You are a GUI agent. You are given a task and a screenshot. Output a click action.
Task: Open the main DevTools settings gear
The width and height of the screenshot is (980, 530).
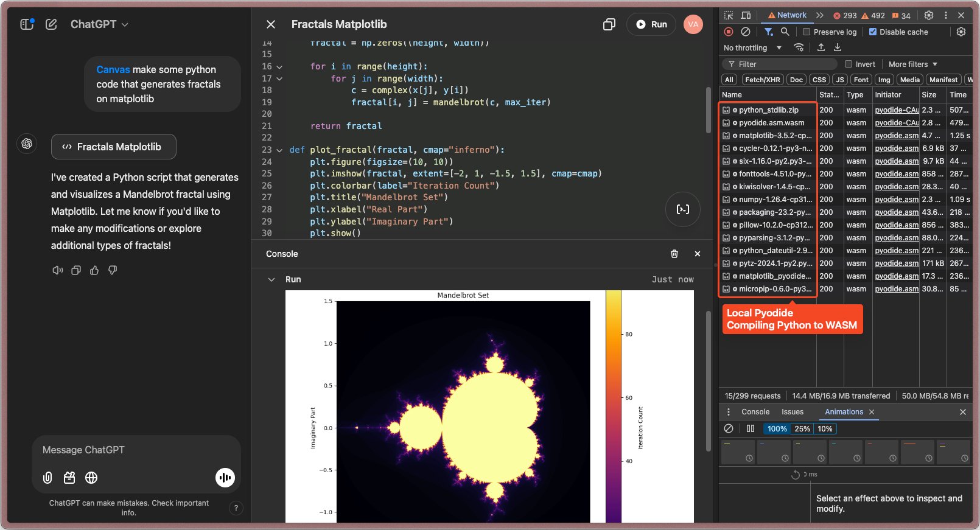pos(929,15)
